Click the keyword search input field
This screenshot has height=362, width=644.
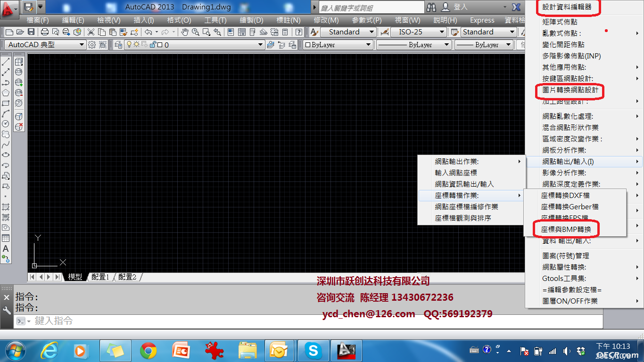372,8
